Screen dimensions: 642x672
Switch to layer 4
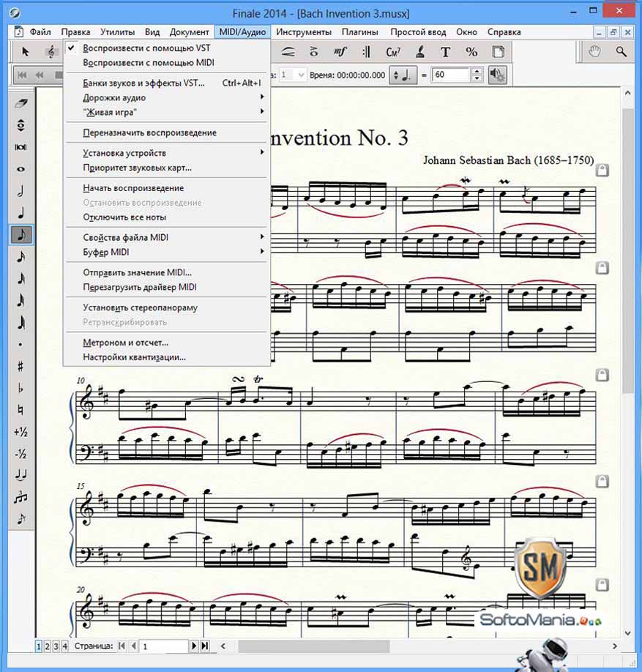point(64,646)
